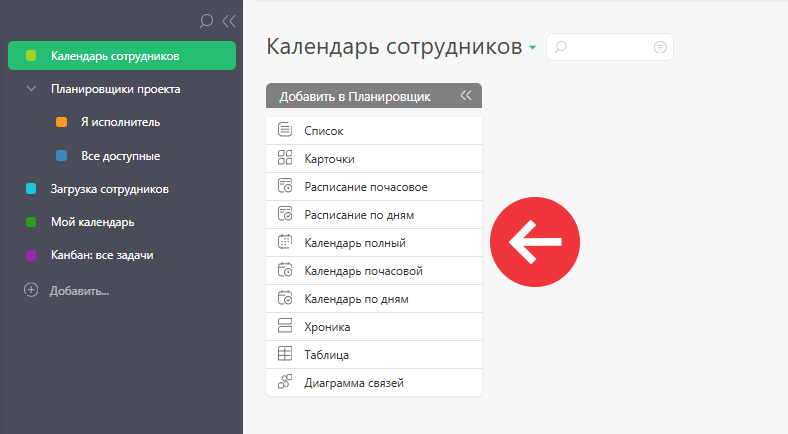Click the Расписание почасовое clock icon
The width and height of the screenshot is (788, 434).
point(285,186)
